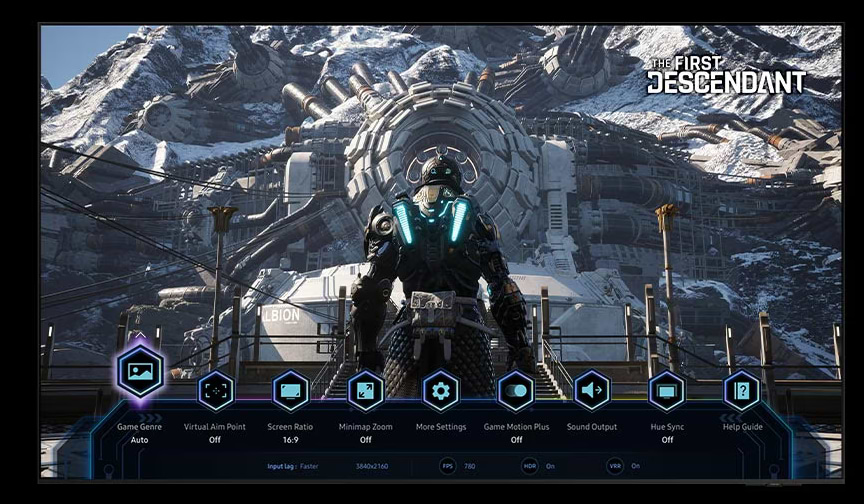The width and height of the screenshot is (864, 504).
Task: Select the Game Genre picture icon
Action: [140, 371]
